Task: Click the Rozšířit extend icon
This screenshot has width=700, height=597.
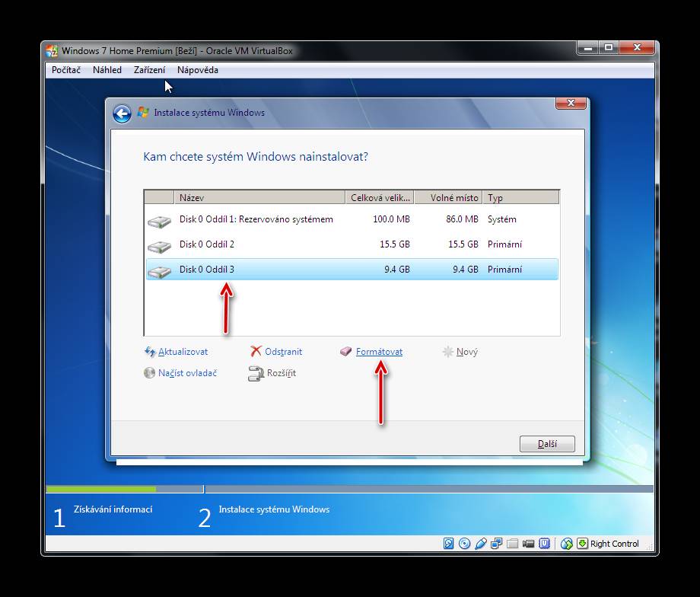Action: 256,374
